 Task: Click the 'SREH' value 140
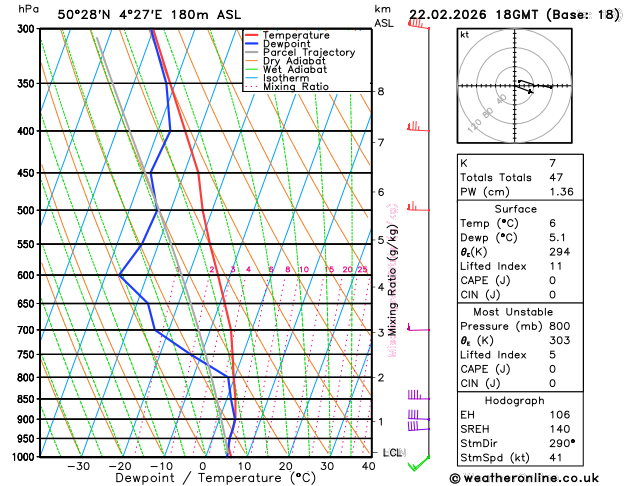pyautogui.click(x=560, y=429)
